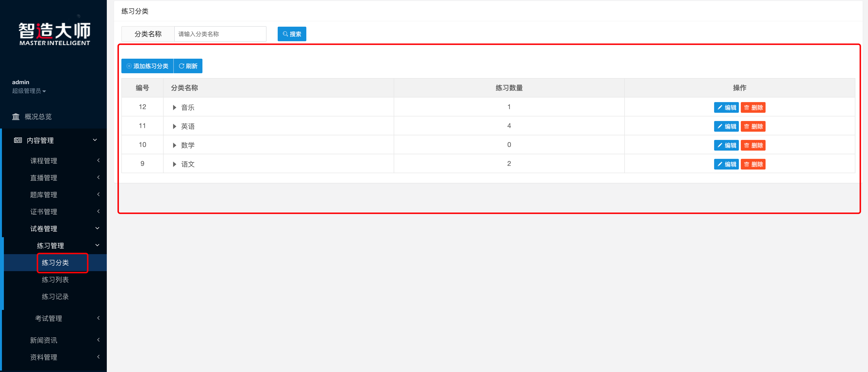Screen dimensions: 868x372
Task: Click the 练习数量 column header
Action: click(x=509, y=88)
